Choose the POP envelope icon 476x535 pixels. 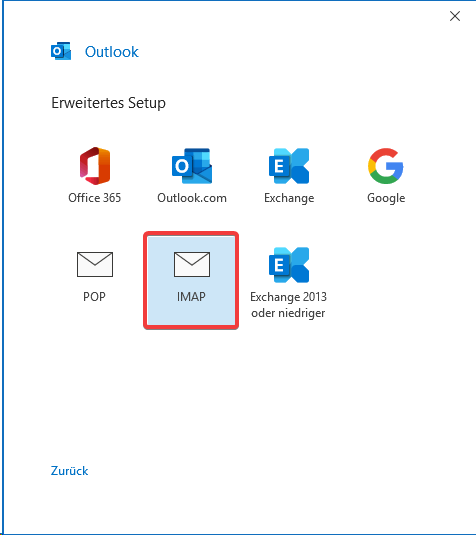(95, 264)
